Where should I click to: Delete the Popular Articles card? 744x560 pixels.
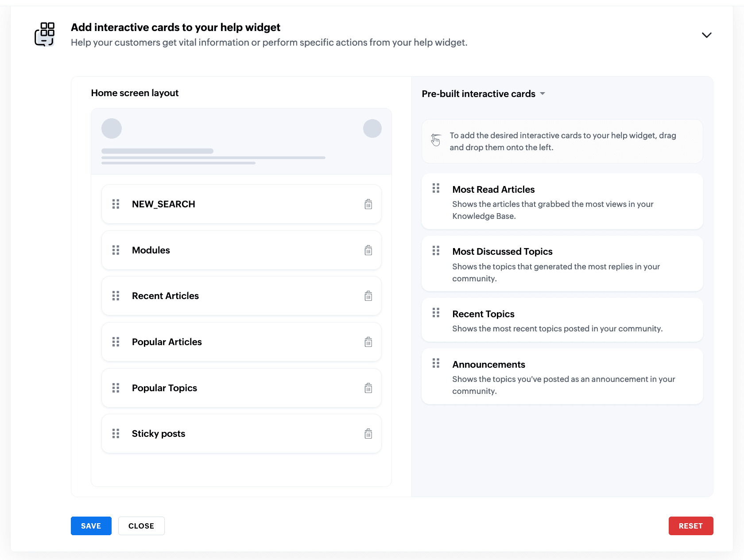tap(368, 342)
